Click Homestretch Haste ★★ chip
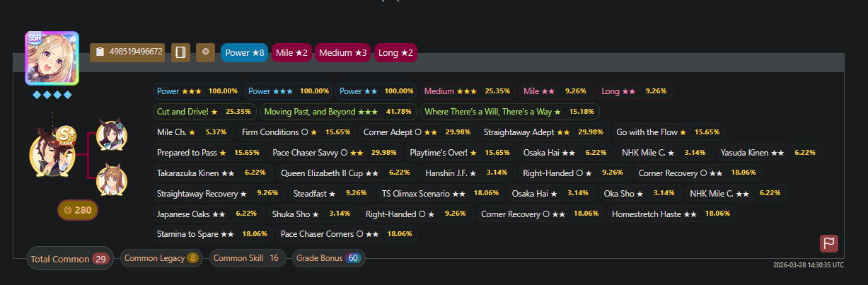This screenshot has height=285, width=868. point(671,214)
